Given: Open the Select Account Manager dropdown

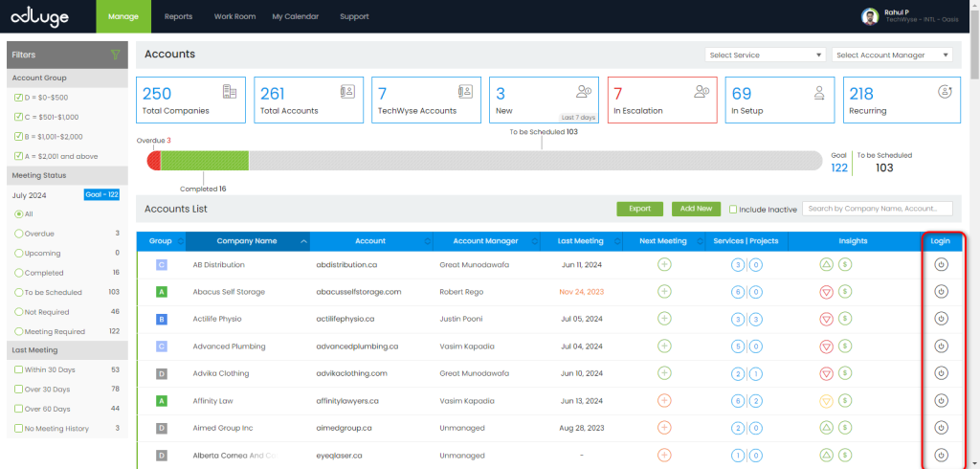Looking at the screenshot, I should [x=891, y=55].
